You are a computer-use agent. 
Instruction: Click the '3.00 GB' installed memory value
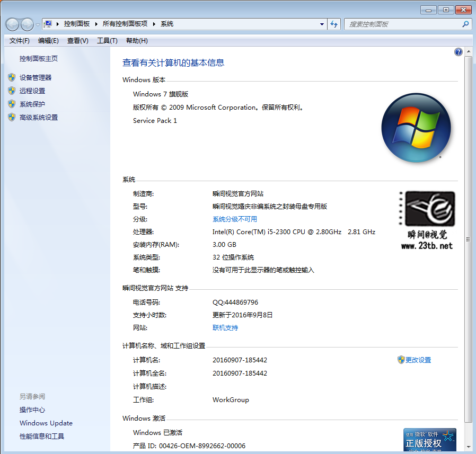[224, 245]
